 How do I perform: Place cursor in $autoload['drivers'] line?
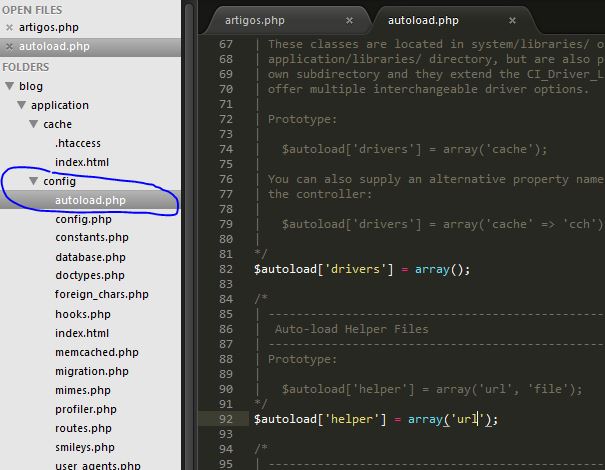(x=362, y=269)
